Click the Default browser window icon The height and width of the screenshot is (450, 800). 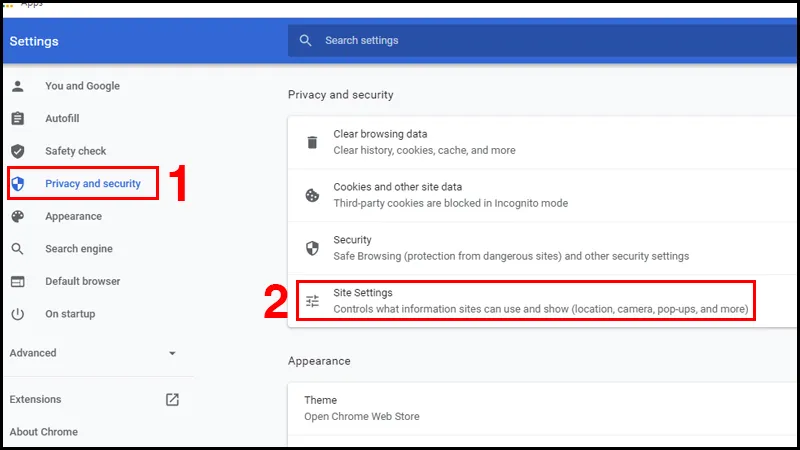pyautogui.click(x=17, y=281)
